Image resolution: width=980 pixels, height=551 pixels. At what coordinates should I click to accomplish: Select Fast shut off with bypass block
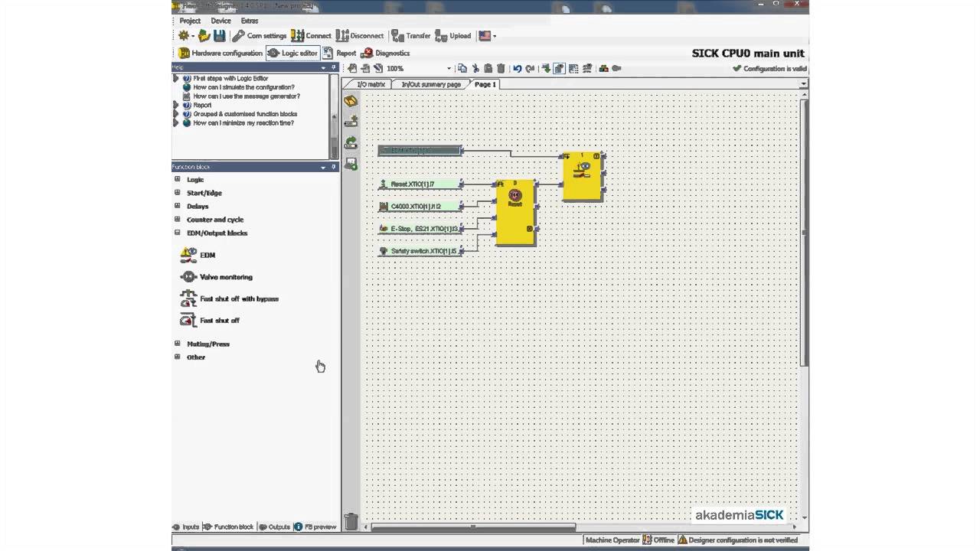tap(229, 298)
